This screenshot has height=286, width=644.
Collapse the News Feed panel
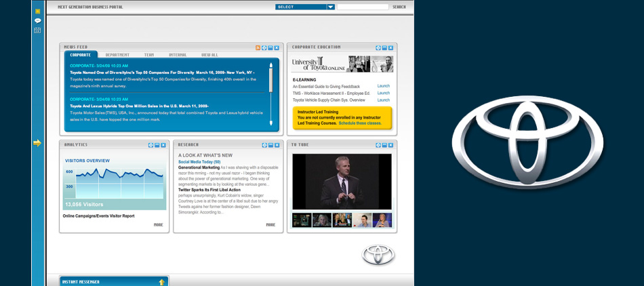[270, 48]
